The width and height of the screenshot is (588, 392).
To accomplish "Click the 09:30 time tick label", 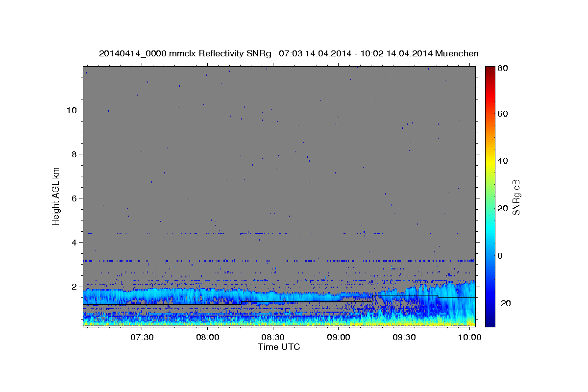I will click(405, 338).
